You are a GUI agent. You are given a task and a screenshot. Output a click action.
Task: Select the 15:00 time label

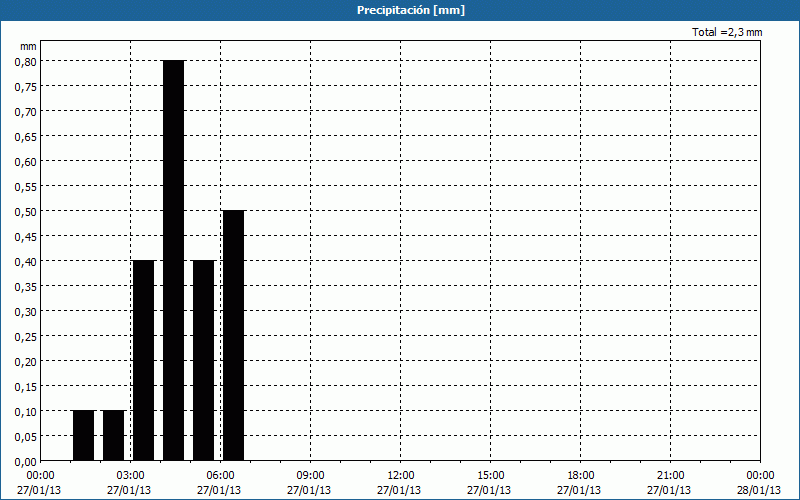[x=491, y=476]
